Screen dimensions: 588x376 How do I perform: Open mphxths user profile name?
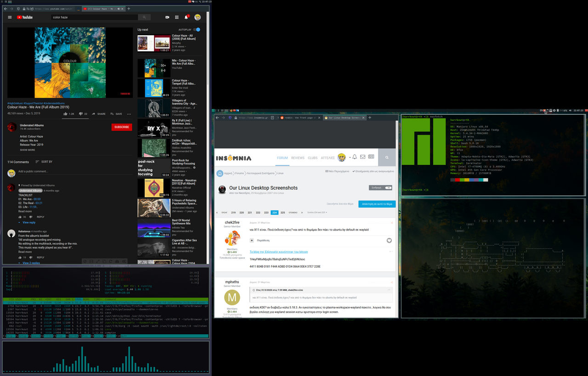pos(232,282)
